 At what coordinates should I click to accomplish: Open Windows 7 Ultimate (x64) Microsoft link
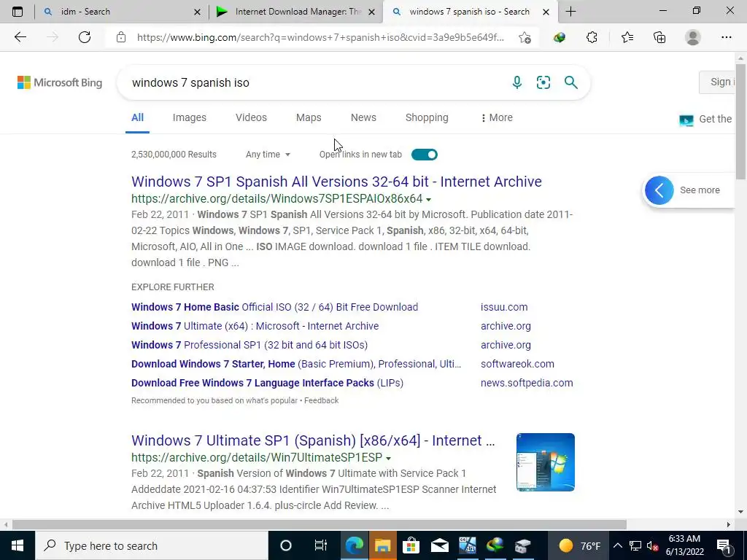pos(255,326)
